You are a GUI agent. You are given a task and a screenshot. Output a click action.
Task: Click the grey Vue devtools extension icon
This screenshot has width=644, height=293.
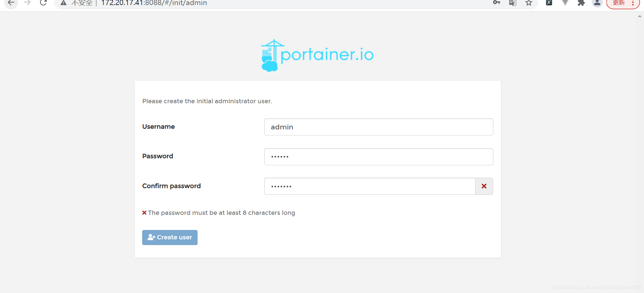[x=565, y=3]
